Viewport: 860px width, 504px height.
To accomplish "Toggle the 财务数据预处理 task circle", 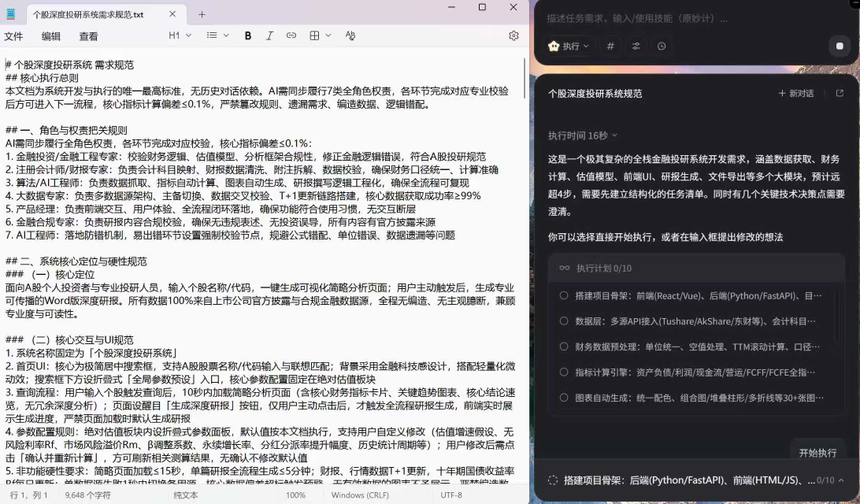I will click(x=563, y=346).
